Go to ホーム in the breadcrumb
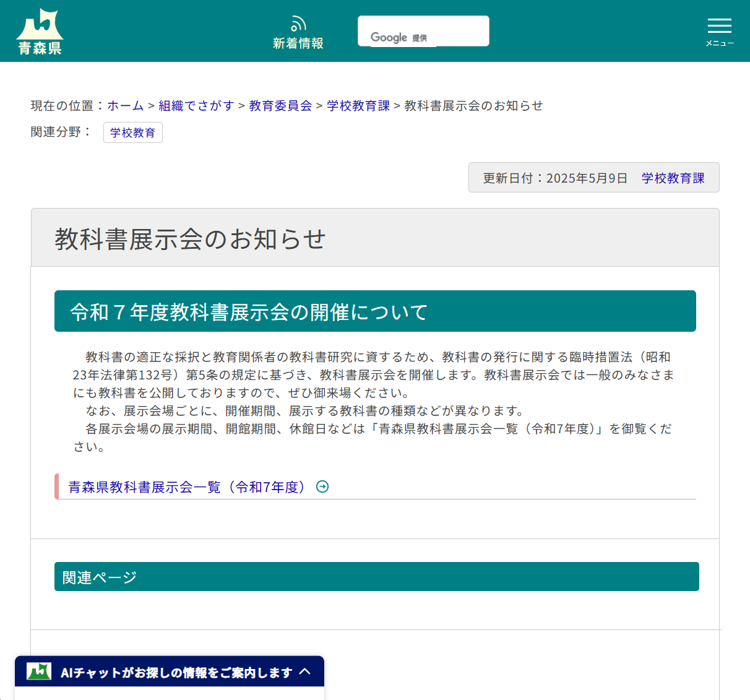The image size is (750, 700). [x=125, y=105]
